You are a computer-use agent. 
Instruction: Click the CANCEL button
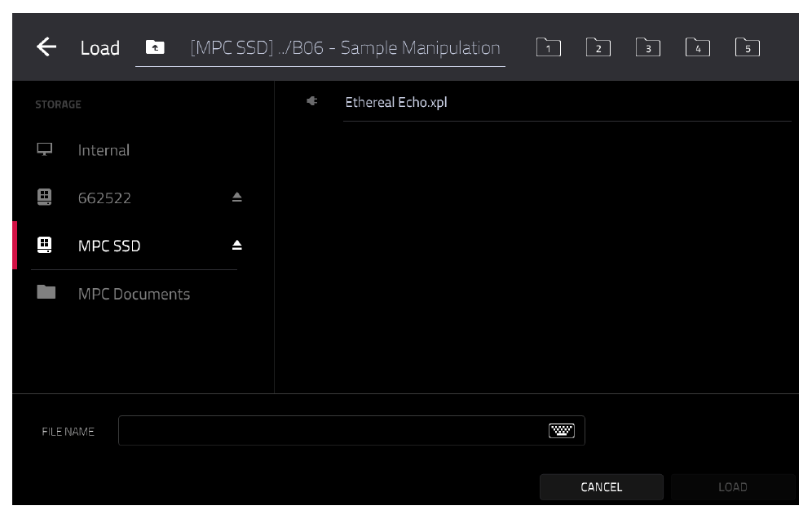coord(601,487)
